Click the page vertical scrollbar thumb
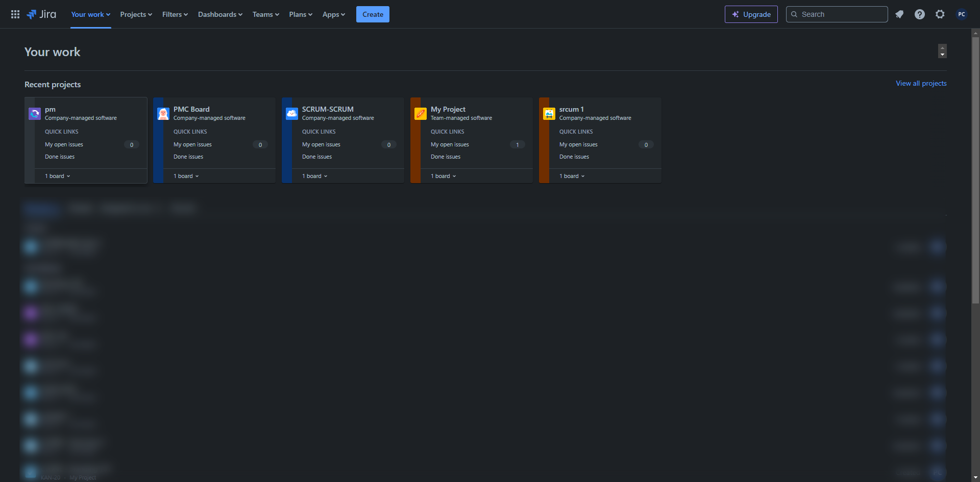Viewport: 980px width, 482px height. [x=975, y=171]
